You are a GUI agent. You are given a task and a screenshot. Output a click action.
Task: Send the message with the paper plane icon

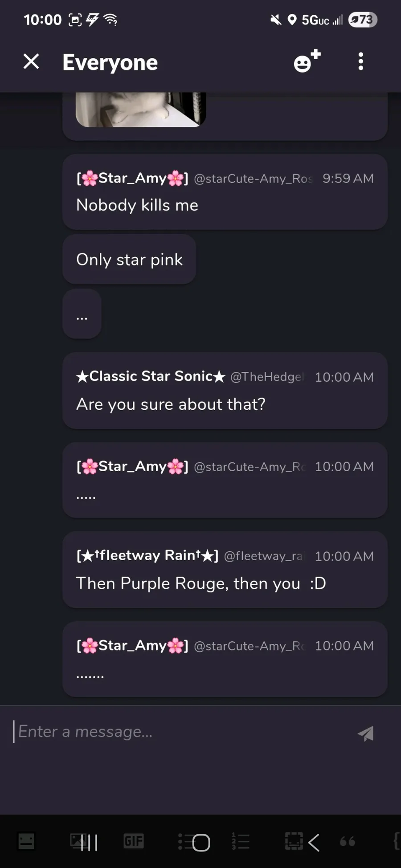366,734
